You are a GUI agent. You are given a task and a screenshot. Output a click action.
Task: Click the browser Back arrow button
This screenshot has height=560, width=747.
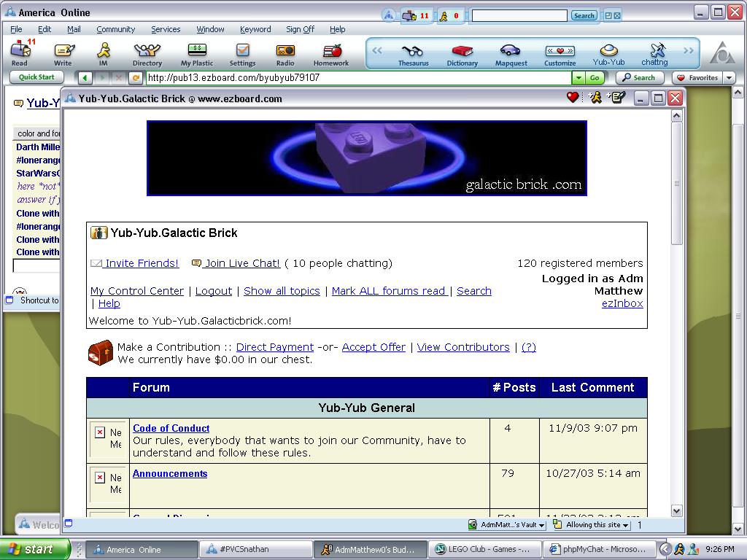(85, 77)
